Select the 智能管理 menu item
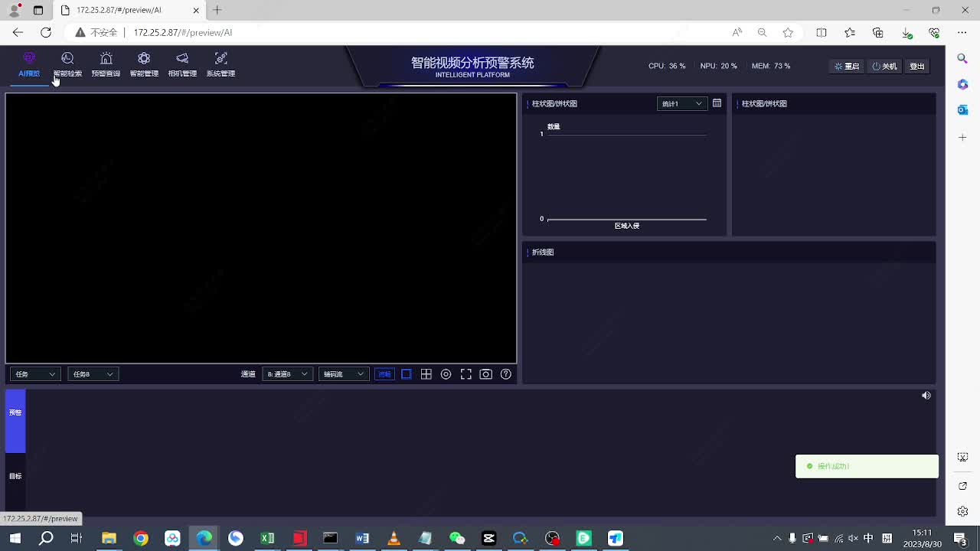This screenshot has width=980, height=551. (x=144, y=64)
